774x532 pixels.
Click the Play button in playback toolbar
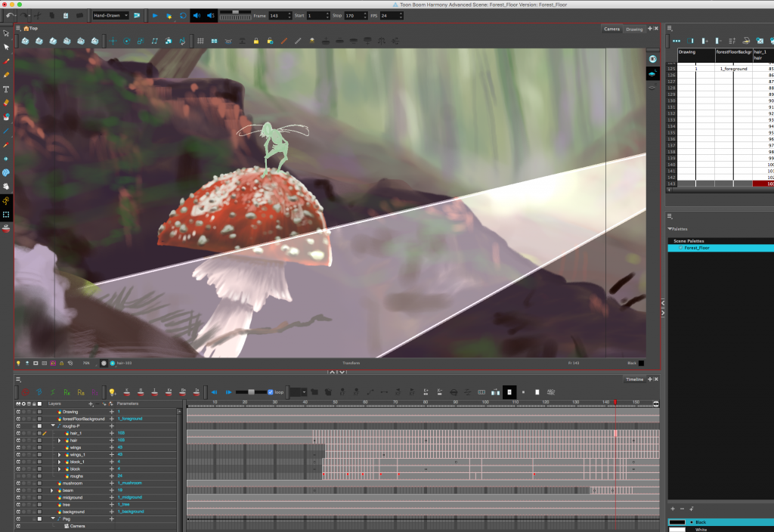(155, 15)
